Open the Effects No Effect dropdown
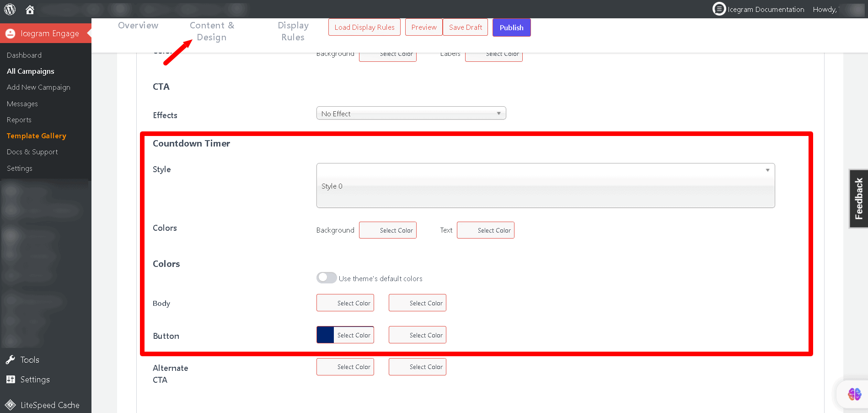 [x=411, y=113]
